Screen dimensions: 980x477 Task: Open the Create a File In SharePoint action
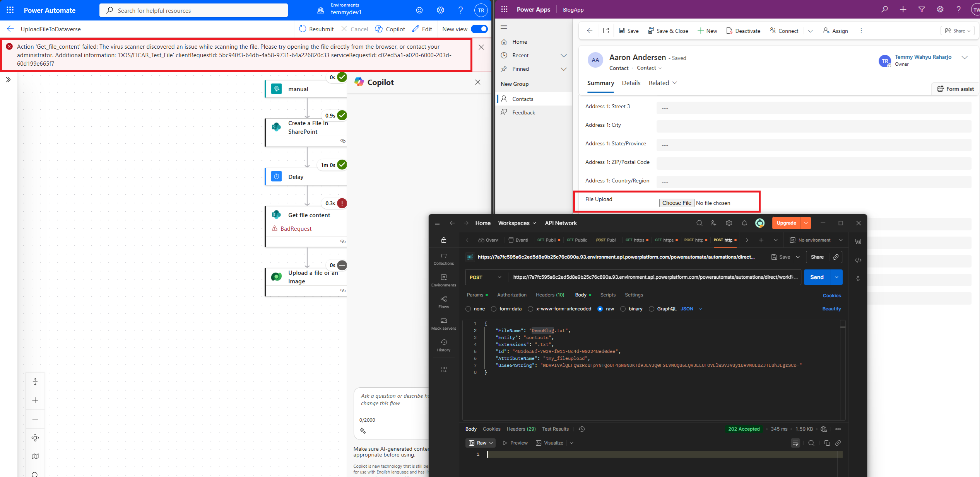click(306, 132)
